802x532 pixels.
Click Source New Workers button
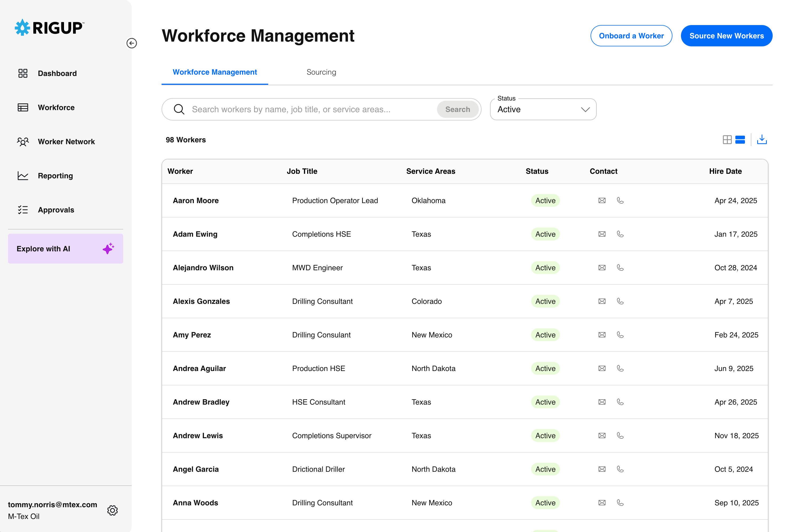coord(726,36)
